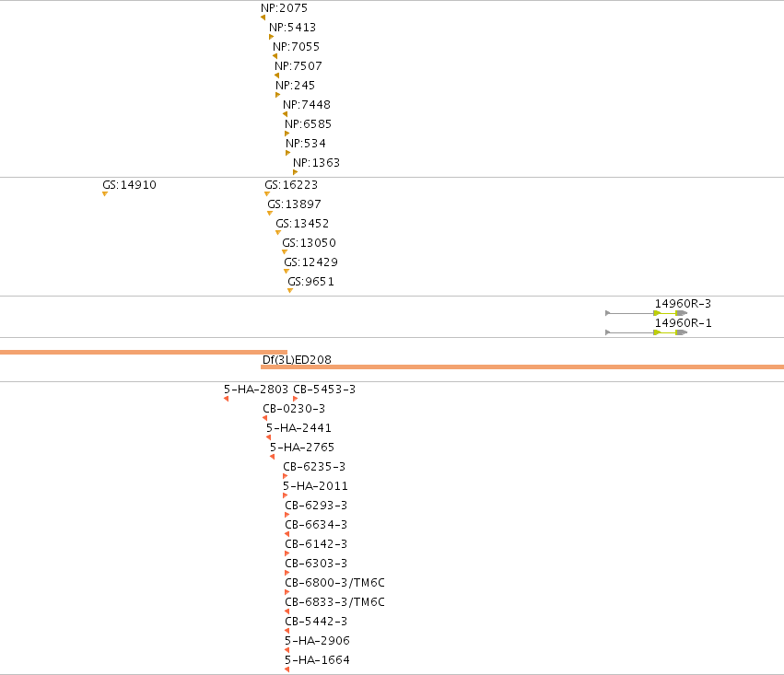Select the CB-6800-3/TM6C label

click(x=334, y=583)
